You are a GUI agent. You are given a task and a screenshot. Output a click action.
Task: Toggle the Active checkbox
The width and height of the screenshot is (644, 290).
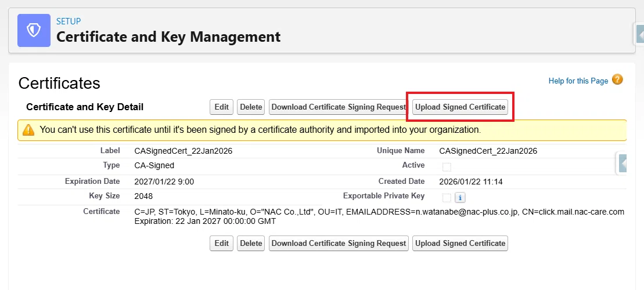click(x=447, y=167)
